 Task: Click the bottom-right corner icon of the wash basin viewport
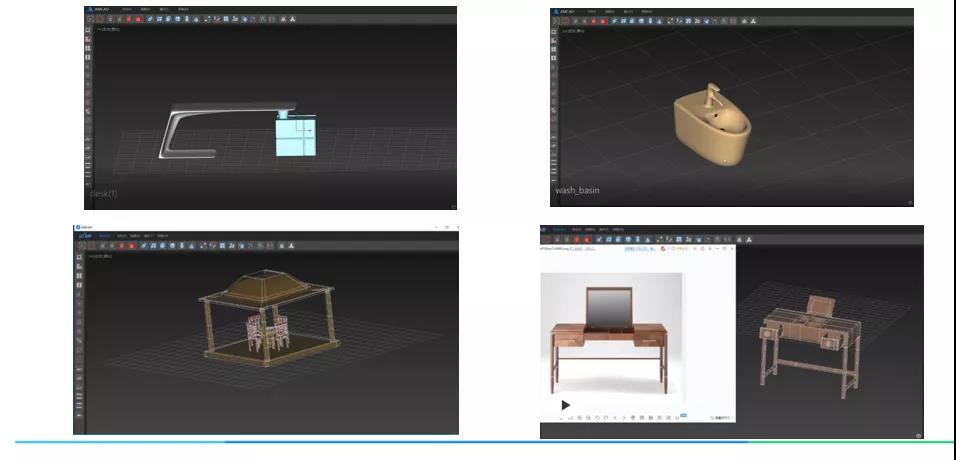pos(909,200)
